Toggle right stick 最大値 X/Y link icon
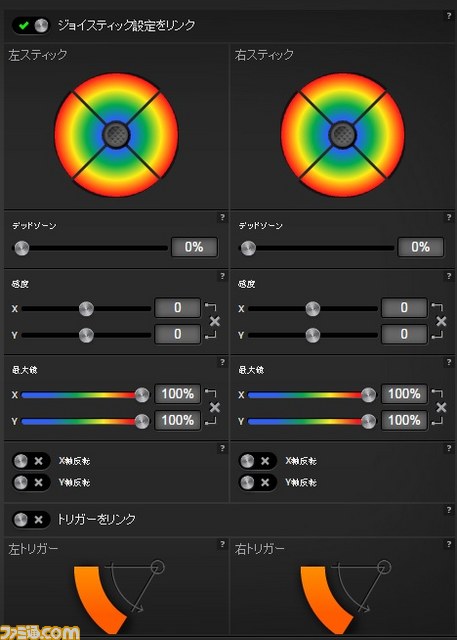This screenshot has width=457, height=640. coord(441,407)
